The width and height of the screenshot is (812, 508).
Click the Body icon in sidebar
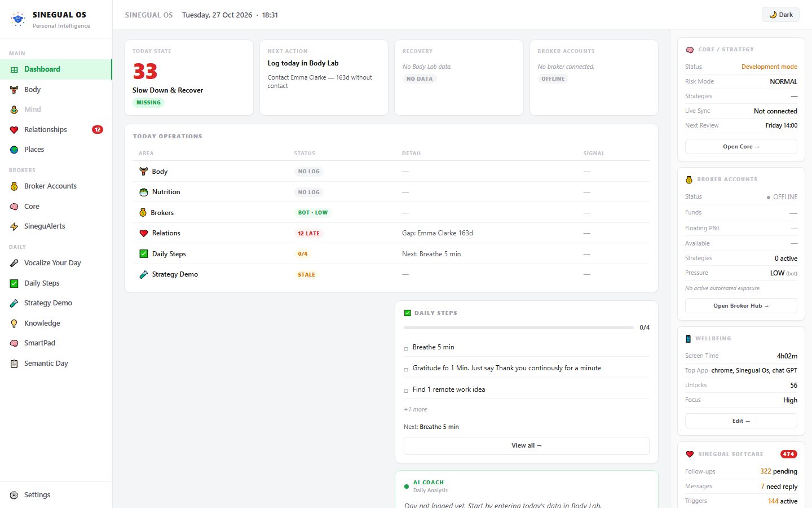click(14, 90)
